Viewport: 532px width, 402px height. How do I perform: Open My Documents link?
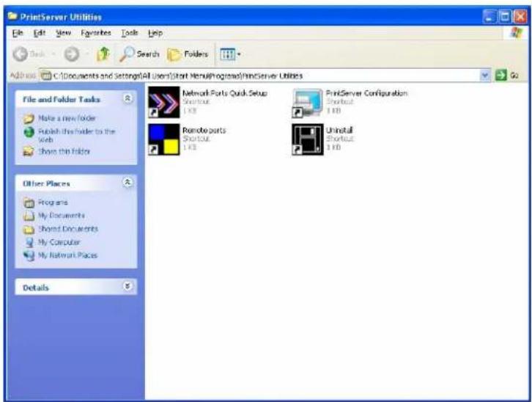click(x=62, y=216)
